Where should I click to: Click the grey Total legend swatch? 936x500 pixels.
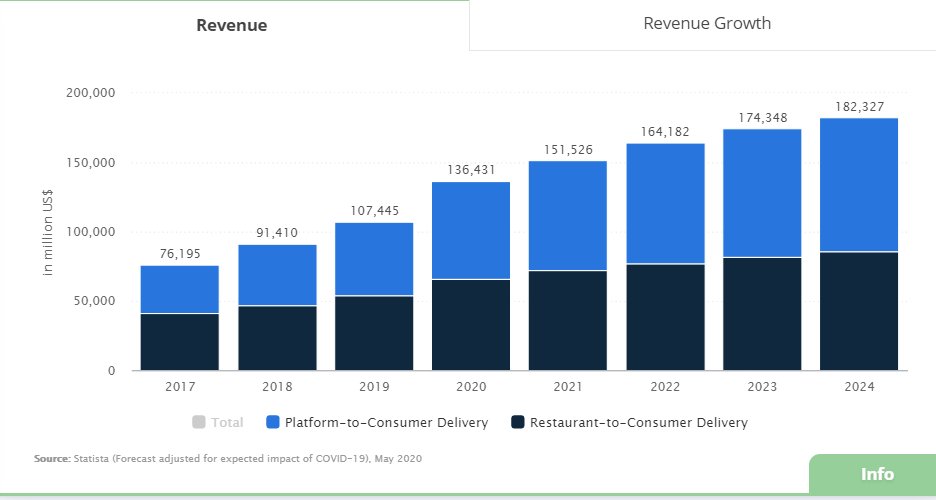click(199, 422)
